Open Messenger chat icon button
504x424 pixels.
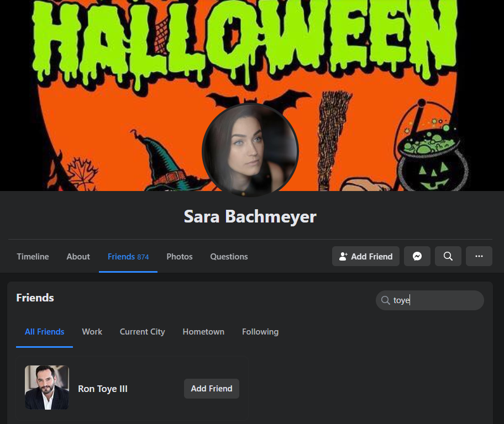[417, 256]
